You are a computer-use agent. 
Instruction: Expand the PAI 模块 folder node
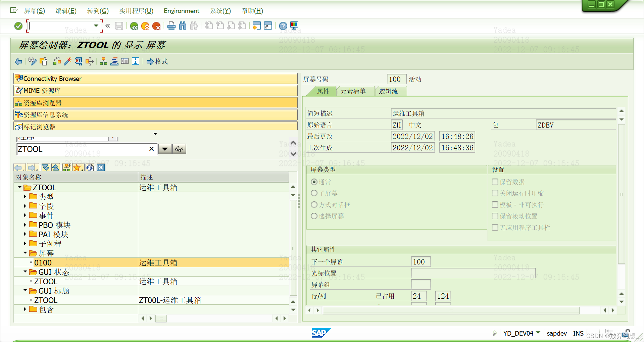[25, 234]
